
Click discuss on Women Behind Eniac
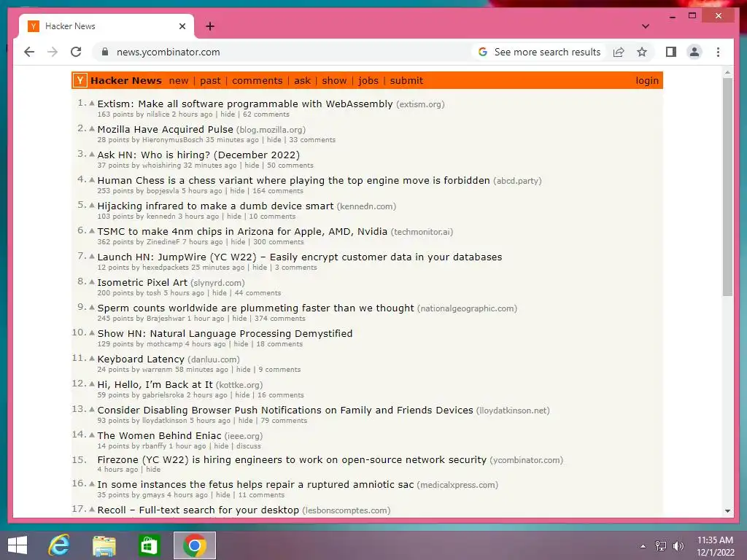pyautogui.click(x=249, y=446)
